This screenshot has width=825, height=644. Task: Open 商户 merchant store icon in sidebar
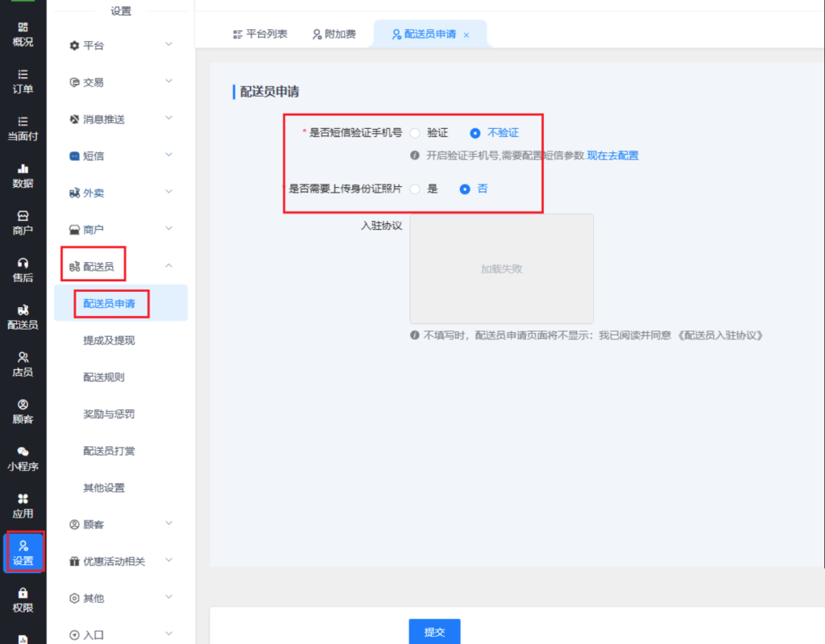point(23,217)
